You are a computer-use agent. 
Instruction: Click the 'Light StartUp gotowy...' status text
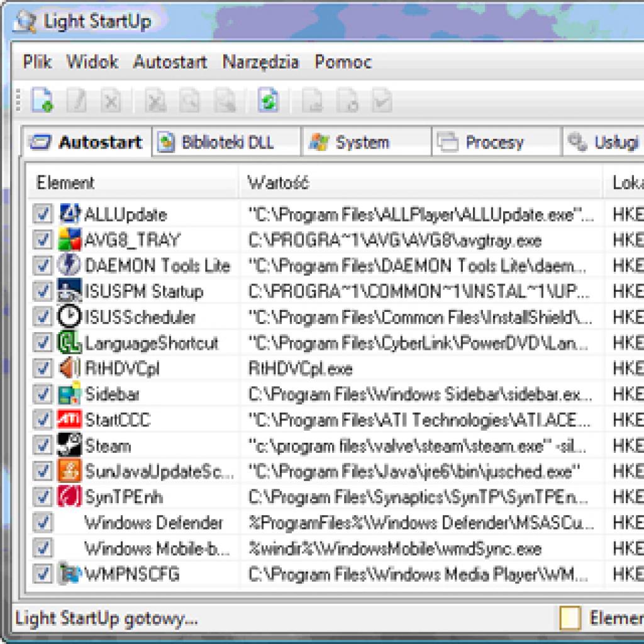pos(106,618)
